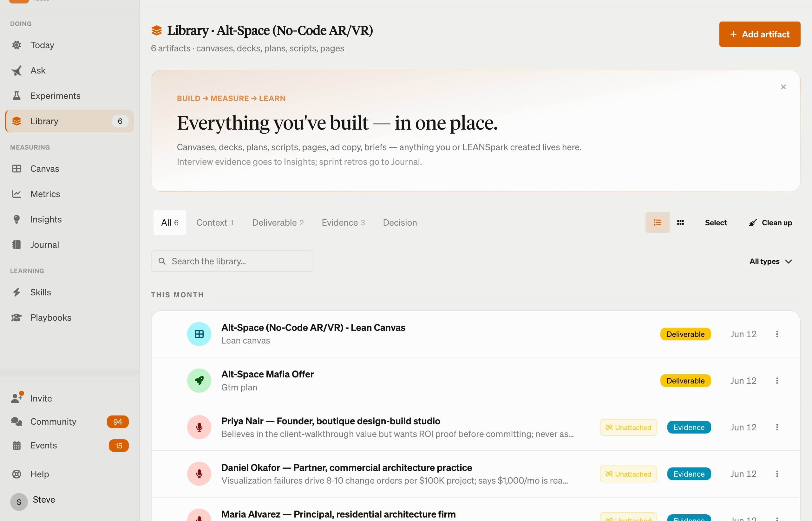Open the Today page icon
The height and width of the screenshot is (521, 812).
pyautogui.click(x=16, y=45)
